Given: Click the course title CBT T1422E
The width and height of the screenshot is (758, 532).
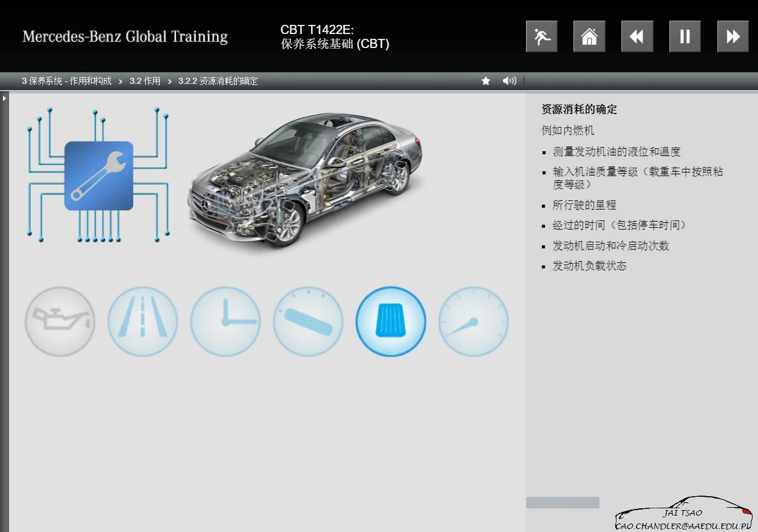Looking at the screenshot, I should click(x=317, y=30).
